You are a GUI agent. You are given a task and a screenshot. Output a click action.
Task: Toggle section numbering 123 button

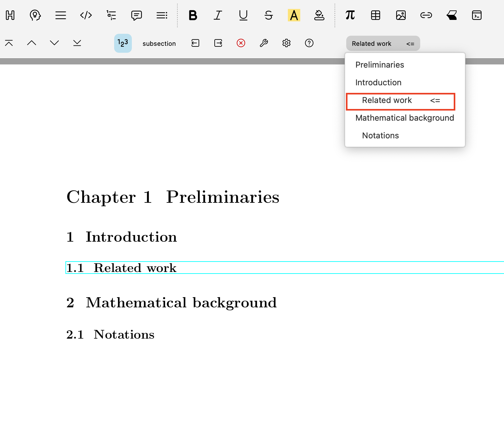123,43
